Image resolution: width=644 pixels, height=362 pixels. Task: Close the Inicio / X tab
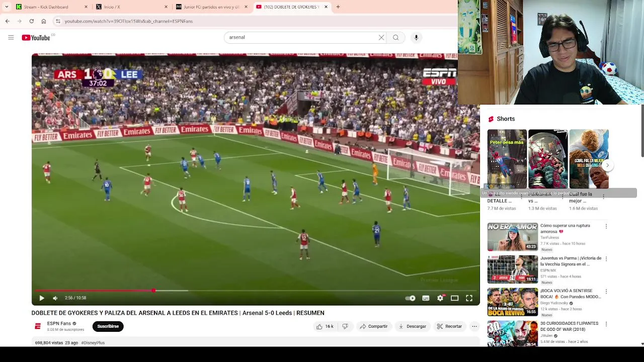[166, 7]
